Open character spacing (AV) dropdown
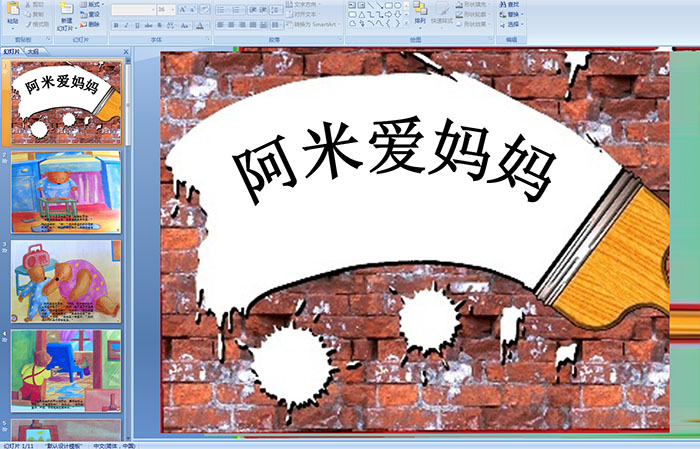The image size is (700, 449). 172,25
